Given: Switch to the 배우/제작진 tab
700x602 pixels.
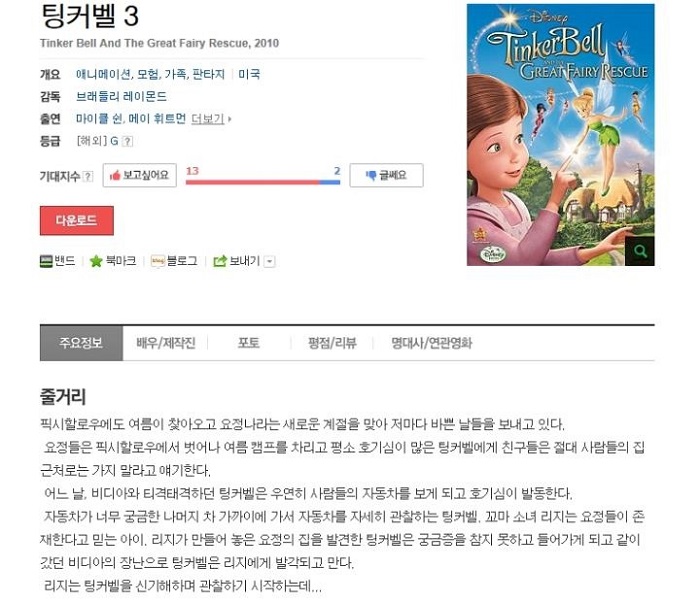Looking at the screenshot, I should click(166, 343).
